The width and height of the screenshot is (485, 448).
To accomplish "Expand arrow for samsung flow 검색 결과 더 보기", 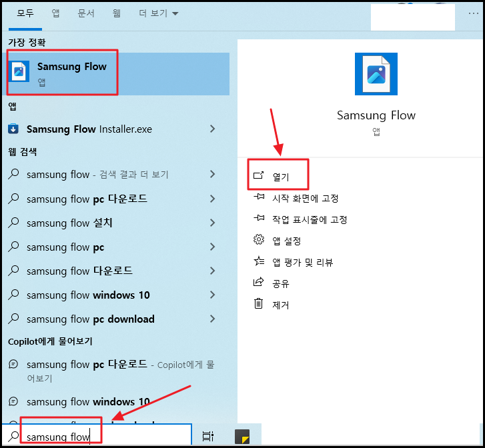I will click(213, 174).
